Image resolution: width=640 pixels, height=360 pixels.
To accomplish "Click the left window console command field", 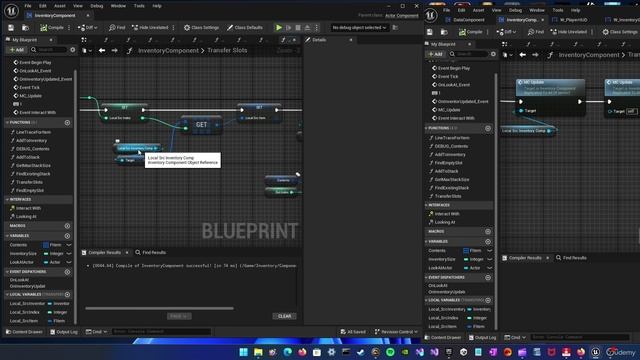I will pos(161,332).
